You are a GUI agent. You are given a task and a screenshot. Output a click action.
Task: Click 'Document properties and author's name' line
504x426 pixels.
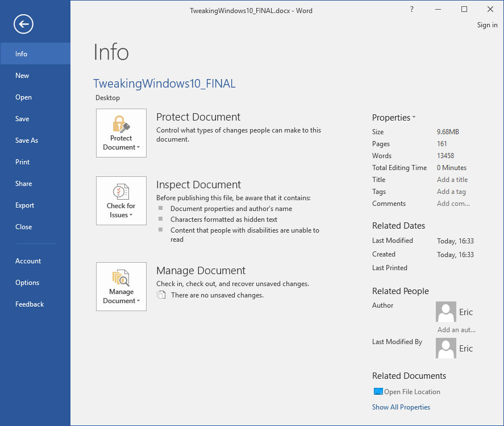[x=231, y=209]
